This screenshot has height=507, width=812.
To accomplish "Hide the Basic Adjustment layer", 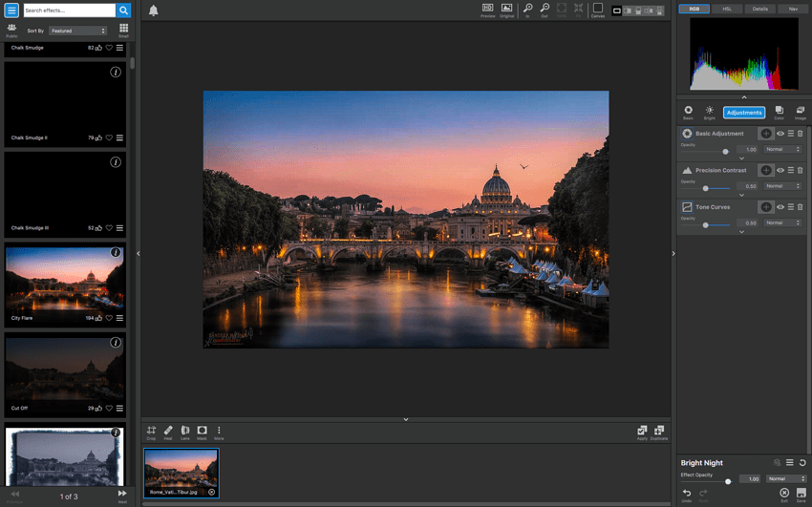I will [x=780, y=134].
